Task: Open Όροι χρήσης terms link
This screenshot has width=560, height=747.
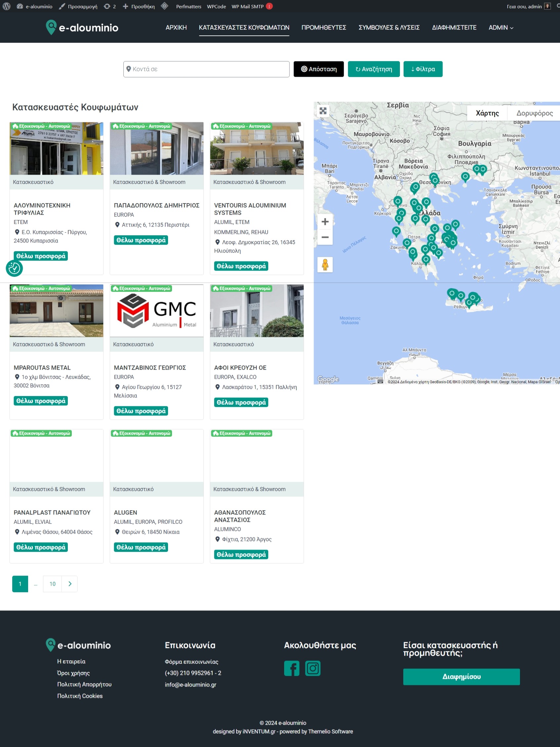Action: [73, 673]
